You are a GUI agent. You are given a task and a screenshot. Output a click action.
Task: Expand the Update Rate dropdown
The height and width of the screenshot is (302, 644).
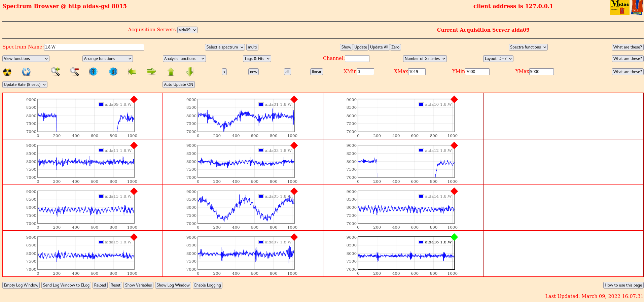tap(25, 85)
